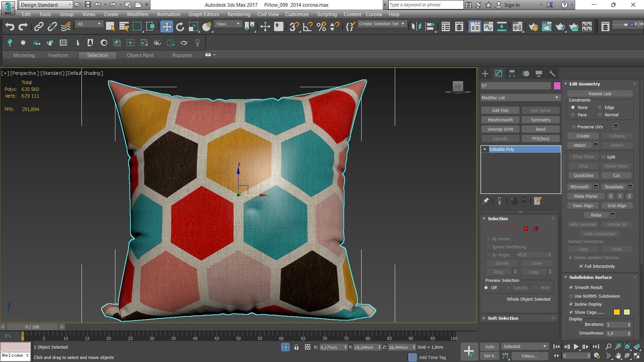Click the QuickSlice button

[583, 176]
